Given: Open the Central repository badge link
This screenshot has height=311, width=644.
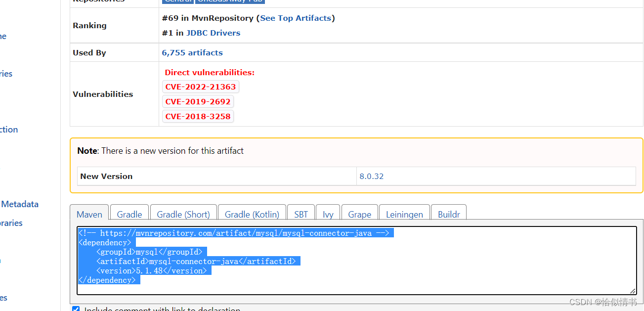Looking at the screenshot, I should point(177,1).
